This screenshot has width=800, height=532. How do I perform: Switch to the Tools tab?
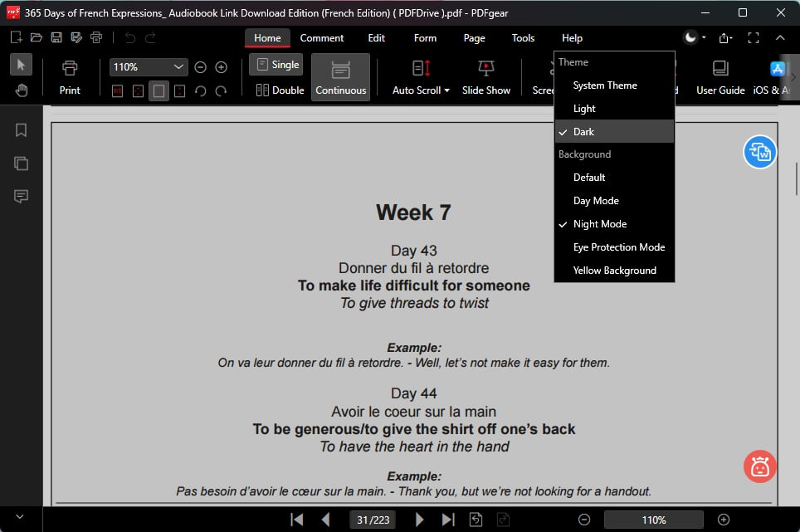click(x=523, y=38)
